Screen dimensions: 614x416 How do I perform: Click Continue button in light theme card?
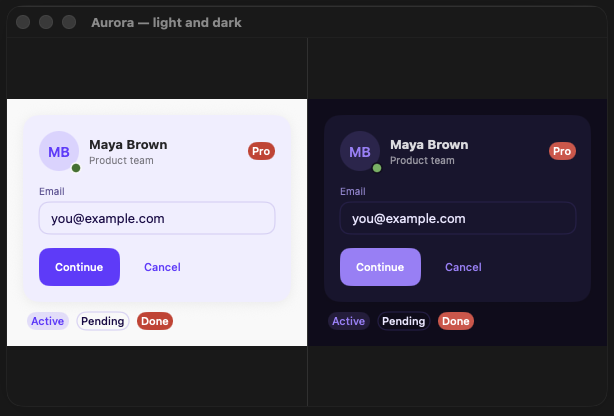click(x=79, y=267)
